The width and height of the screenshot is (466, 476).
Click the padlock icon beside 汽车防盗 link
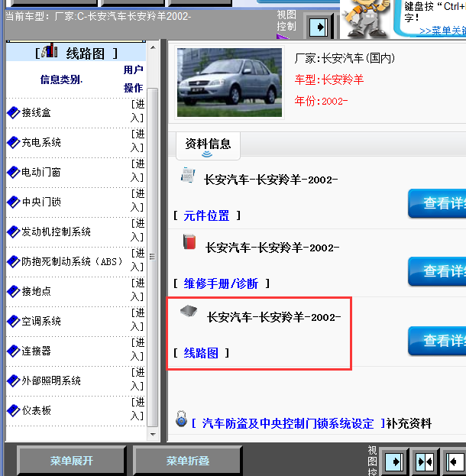pyautogui.click(x=181, y=419)
